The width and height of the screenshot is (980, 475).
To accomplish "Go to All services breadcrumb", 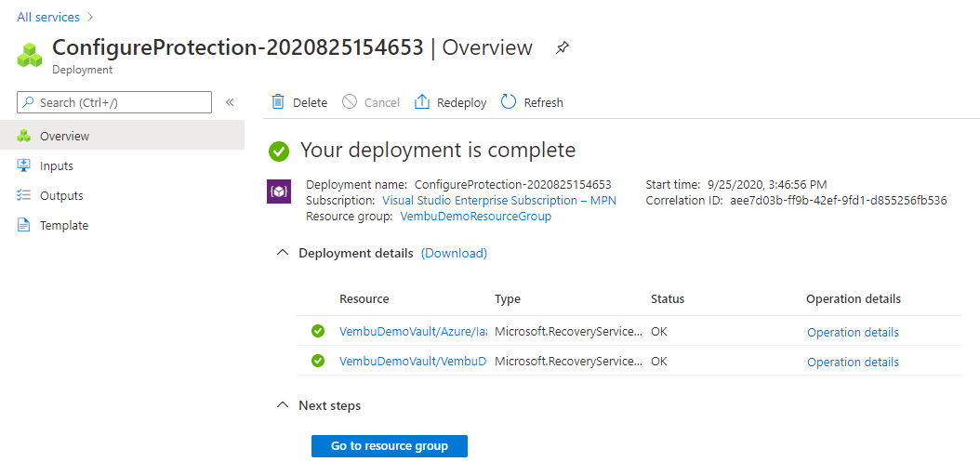I will pos(48,17).
